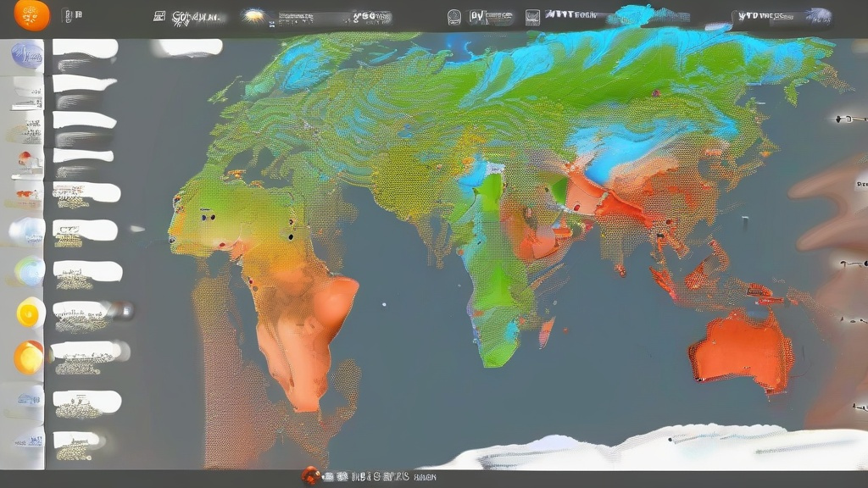Click the small red mushroom-like icon in sidebar

coord(25,158)
